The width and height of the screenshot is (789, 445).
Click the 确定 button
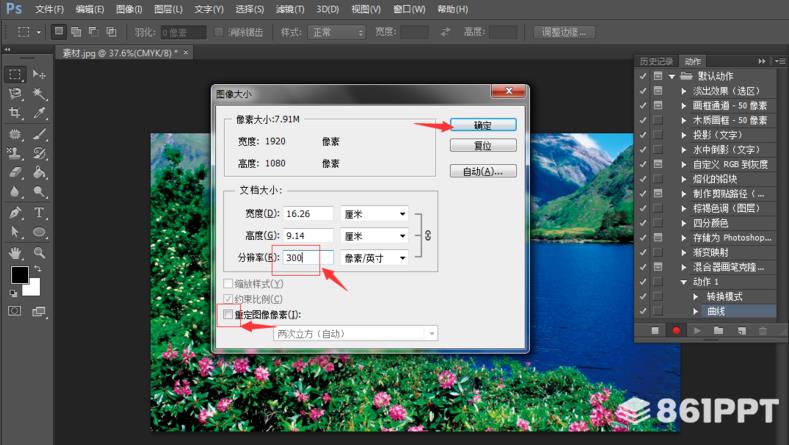[482, 125]
